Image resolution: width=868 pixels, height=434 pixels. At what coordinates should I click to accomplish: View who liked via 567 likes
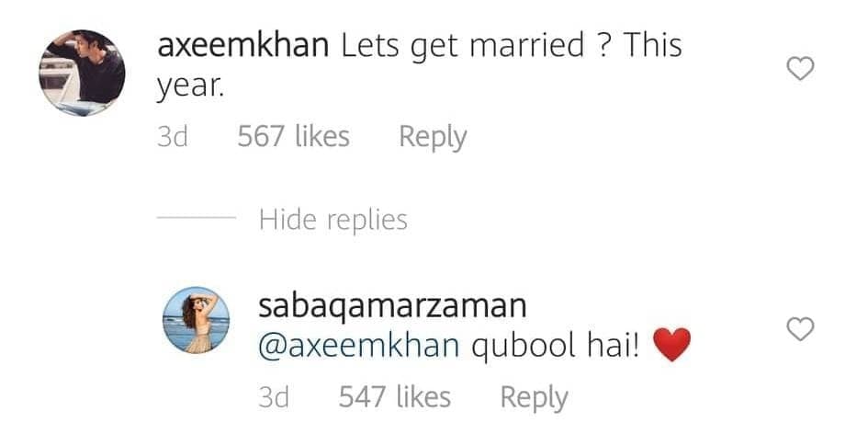[x=293, y=136]
